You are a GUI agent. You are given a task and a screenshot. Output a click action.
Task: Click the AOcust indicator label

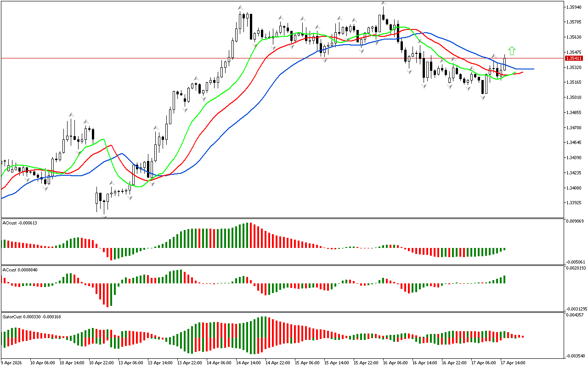coord(20,223)
